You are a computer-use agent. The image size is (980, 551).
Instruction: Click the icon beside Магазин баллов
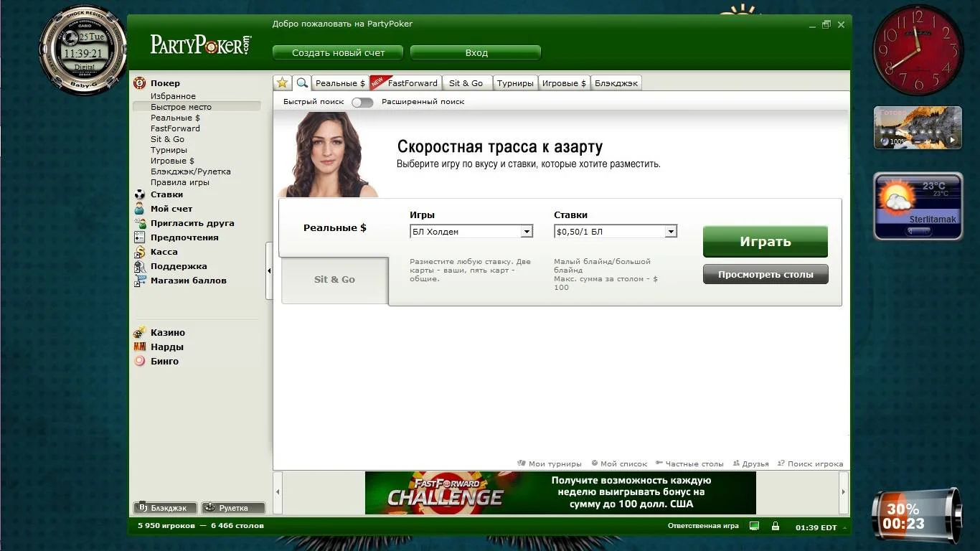coord(139,281)
